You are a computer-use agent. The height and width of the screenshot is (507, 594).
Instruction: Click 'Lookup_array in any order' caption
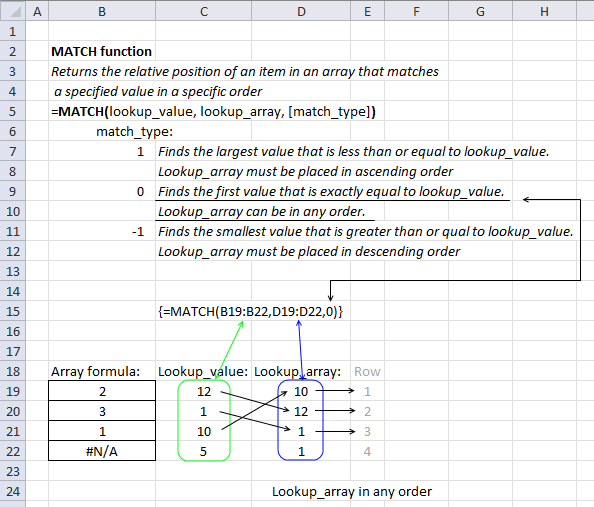[x=352, y=491]
